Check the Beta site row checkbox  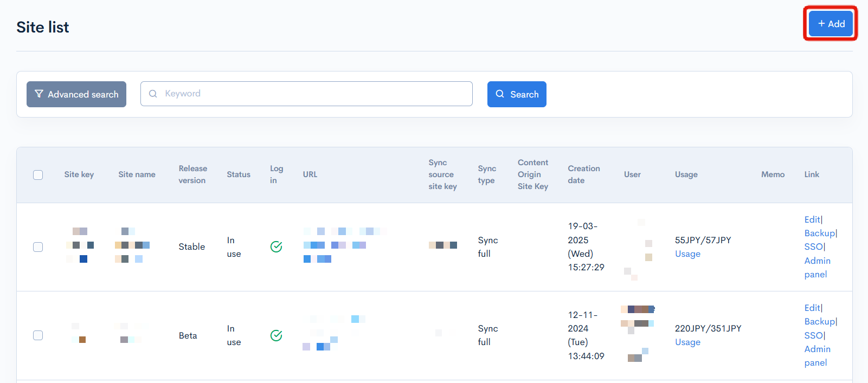pos(38,335)
